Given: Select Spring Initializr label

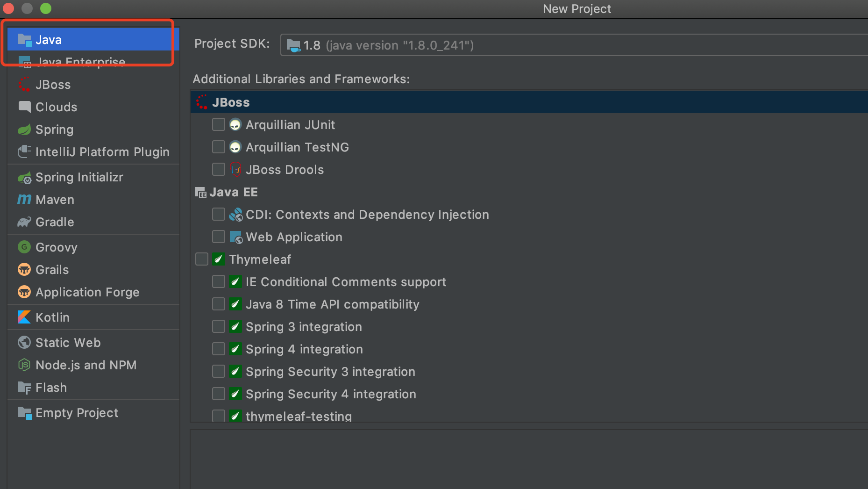Looking at the screenshot, I should (79, 177).
